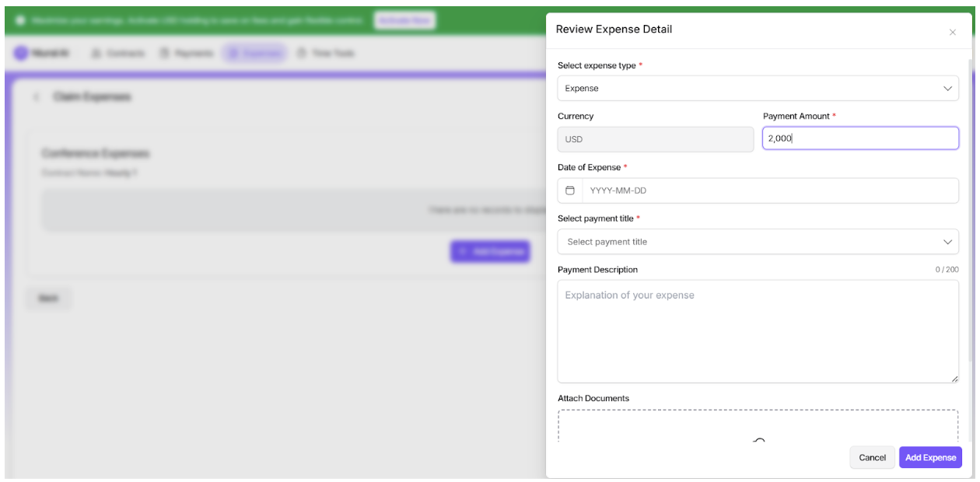Click the calendar icon in Date of Expense

(570, 190)
